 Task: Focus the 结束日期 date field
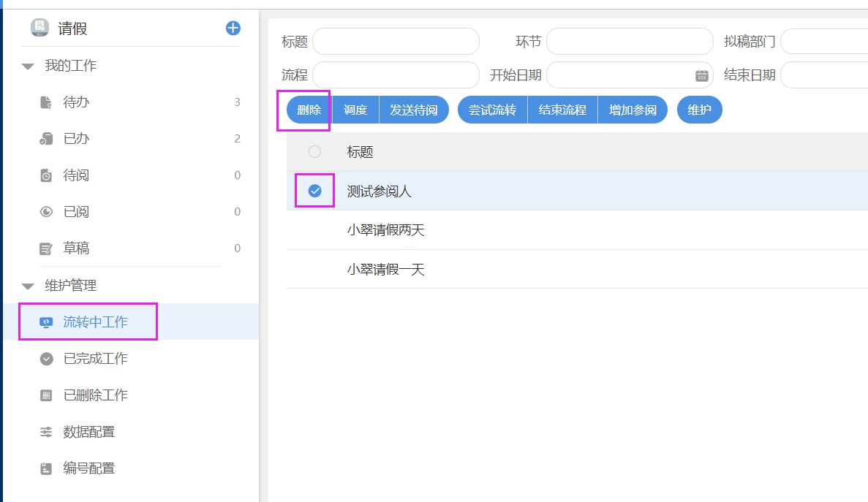point(824,75)
